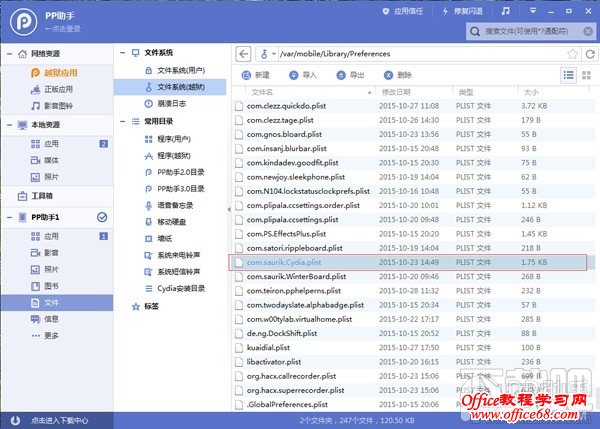Collapse the middle panel with splitter arrow
This screenshot has width=600, height=429.
[229, 209]
